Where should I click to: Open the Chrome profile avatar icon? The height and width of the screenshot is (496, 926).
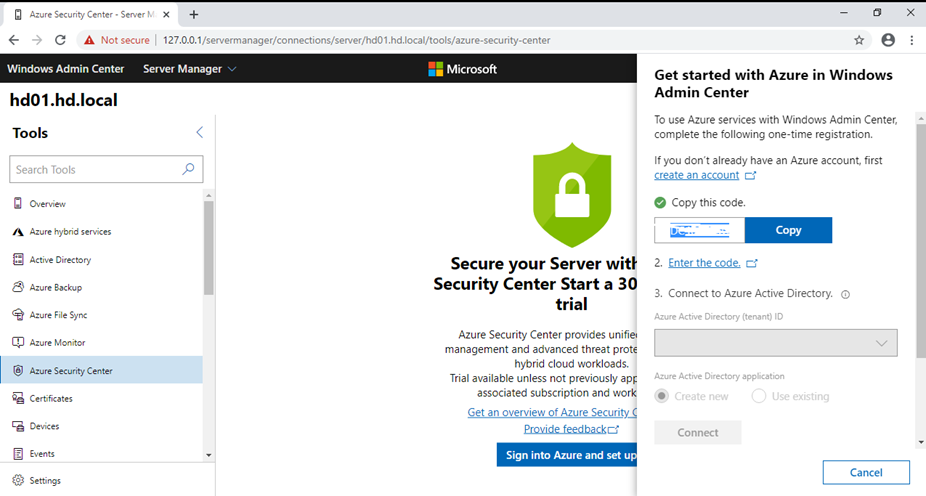tap(888, 40)
